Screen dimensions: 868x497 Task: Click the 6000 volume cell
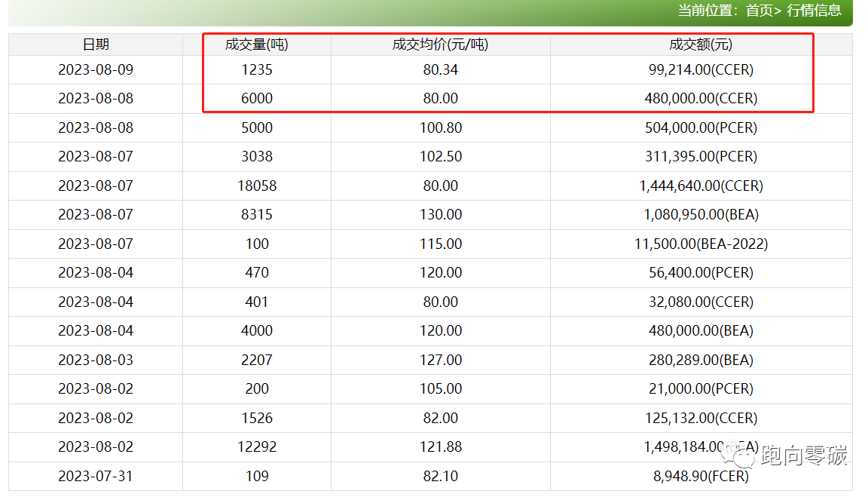point(256,99)
